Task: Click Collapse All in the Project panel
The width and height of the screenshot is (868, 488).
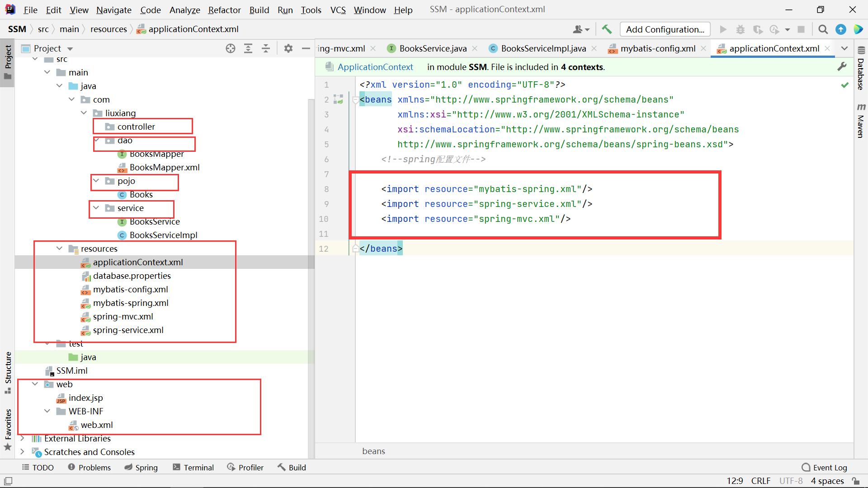Action: pos(266,48)
